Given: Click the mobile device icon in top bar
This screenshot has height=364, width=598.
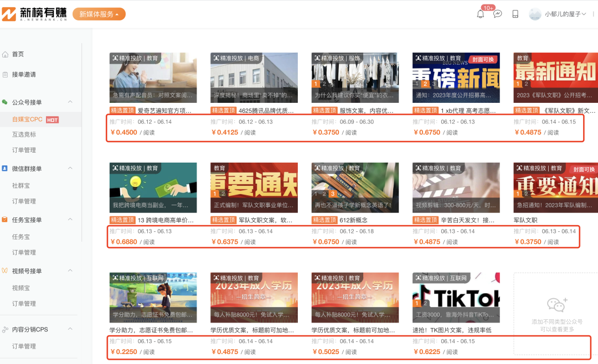Looking at the screenshot, I should pos(515,14).
